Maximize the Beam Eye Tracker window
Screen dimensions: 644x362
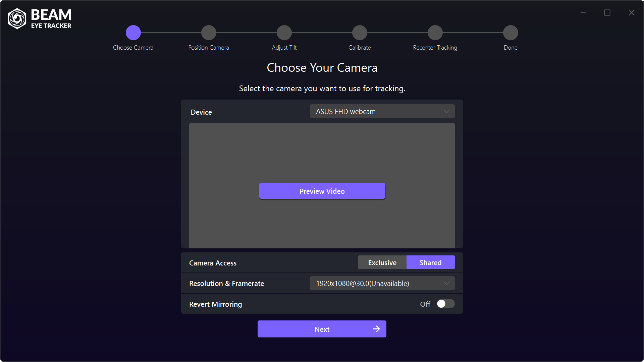607,13
